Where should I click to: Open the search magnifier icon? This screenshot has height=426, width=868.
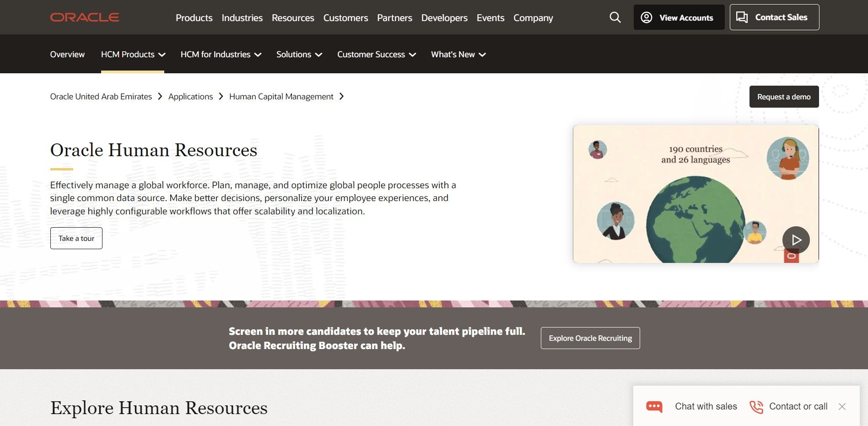coord(615,17)
